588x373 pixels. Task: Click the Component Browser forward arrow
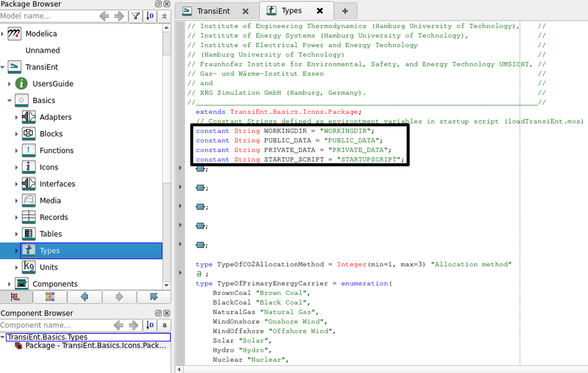pyautogui.click(x=134, y=325)
